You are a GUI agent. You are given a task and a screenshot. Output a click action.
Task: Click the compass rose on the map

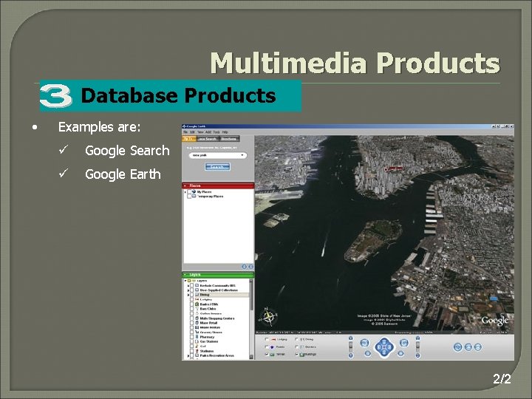pos(269,316)
